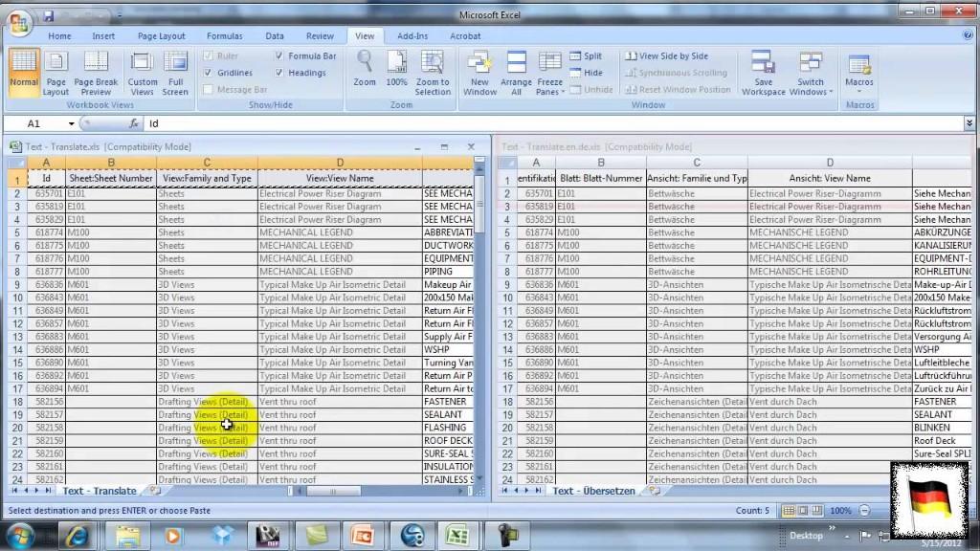Uncheck the Headings checkbox
Viewport: 980px width, 551px height.
coord(278,73)
